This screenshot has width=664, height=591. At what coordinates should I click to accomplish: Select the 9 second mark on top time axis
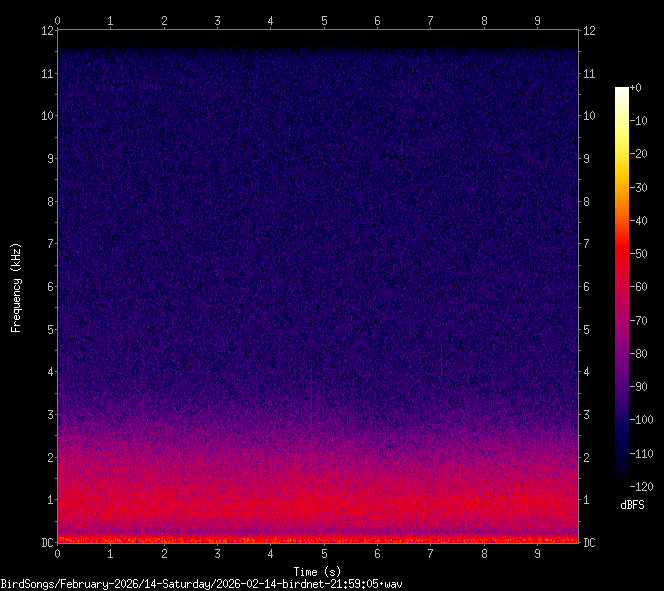pyautogui.click(x=537, y=19)
